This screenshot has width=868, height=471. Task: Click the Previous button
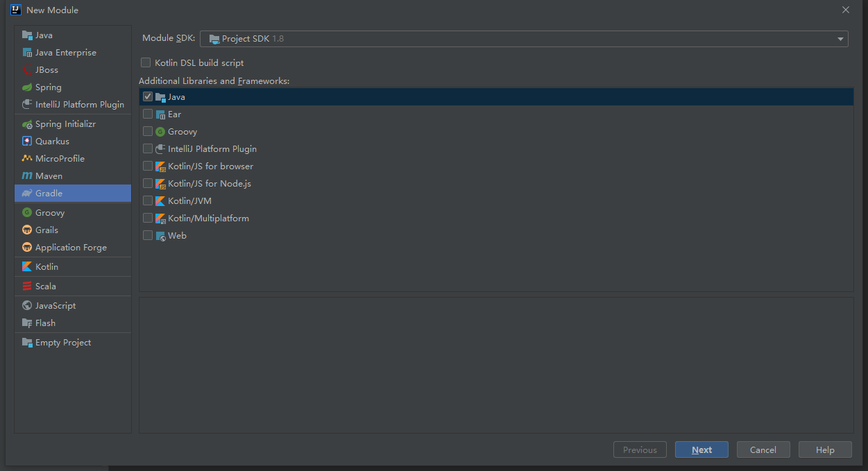[x=640, y=449]
